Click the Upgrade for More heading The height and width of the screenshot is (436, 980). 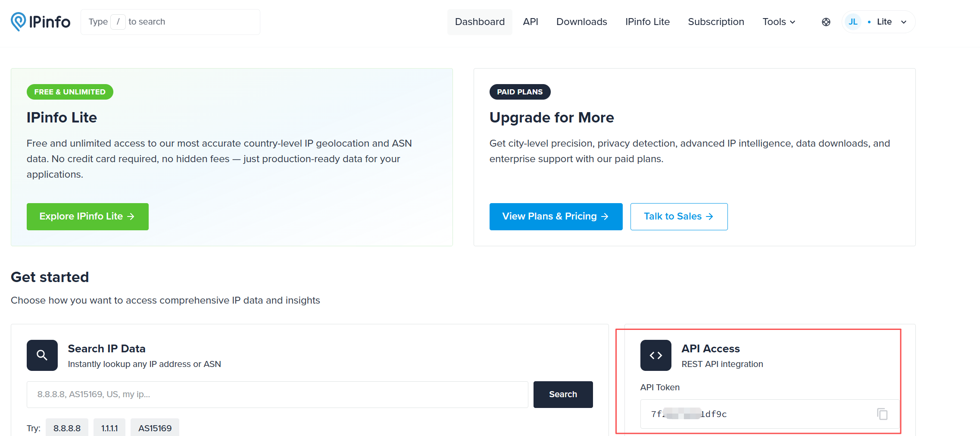[x=552, y=117]
